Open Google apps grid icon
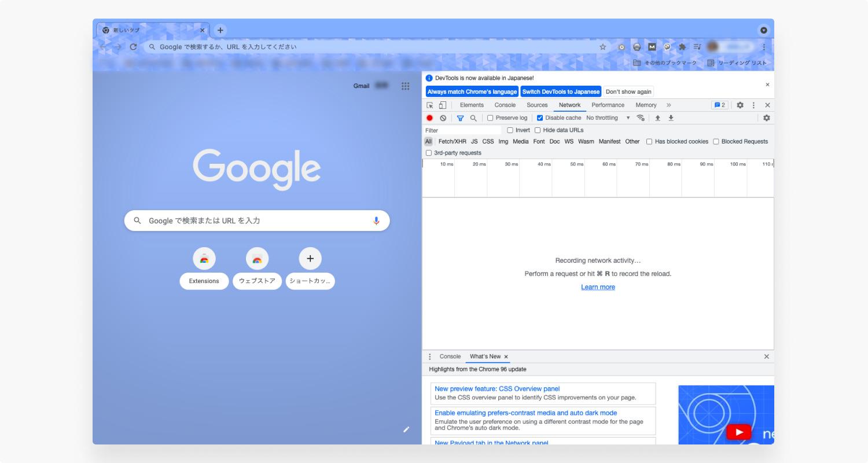 click(405, 86)
